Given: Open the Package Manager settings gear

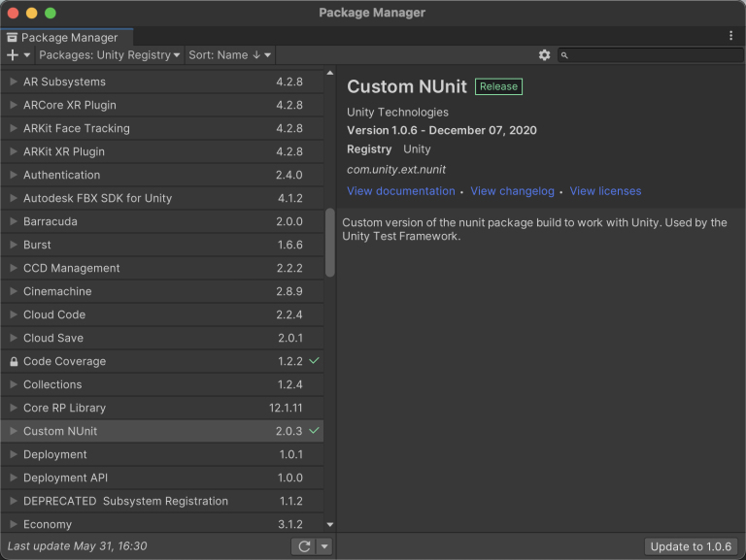Looking at the screenshot, I should click(544, 55).
